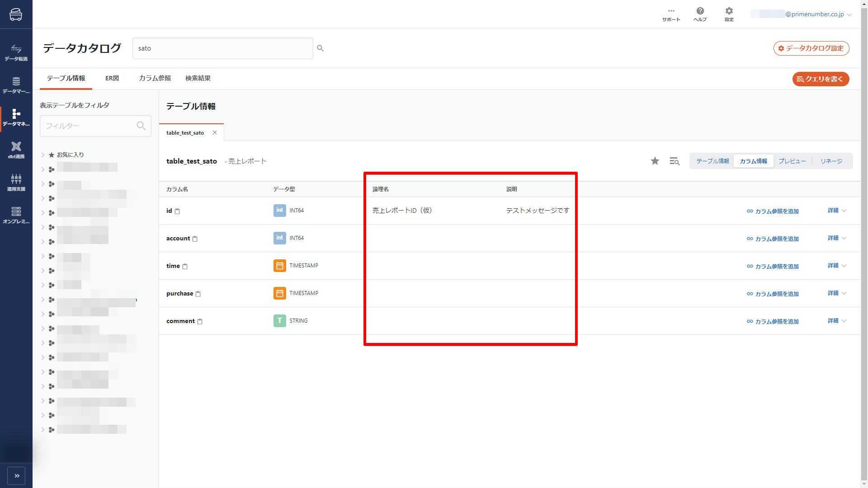Screen dimensions: 868x488
Task: Click the TIMESTAMP icon in time row
Action: pos(280,266)
